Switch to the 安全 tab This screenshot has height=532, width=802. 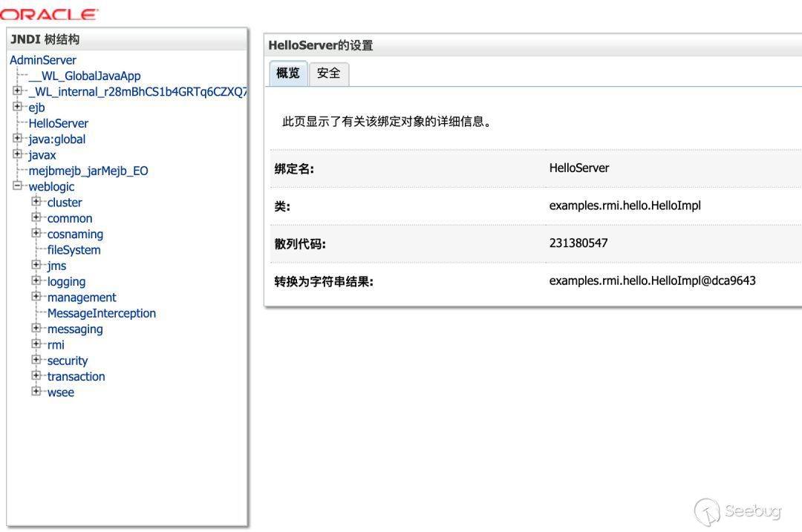click(329, 73)
